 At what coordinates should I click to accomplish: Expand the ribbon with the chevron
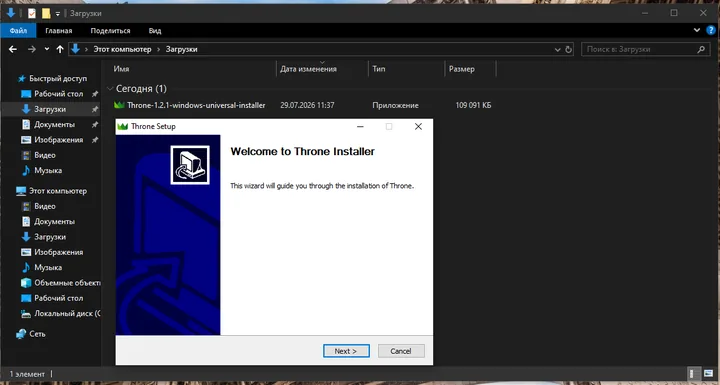[697, 30]
